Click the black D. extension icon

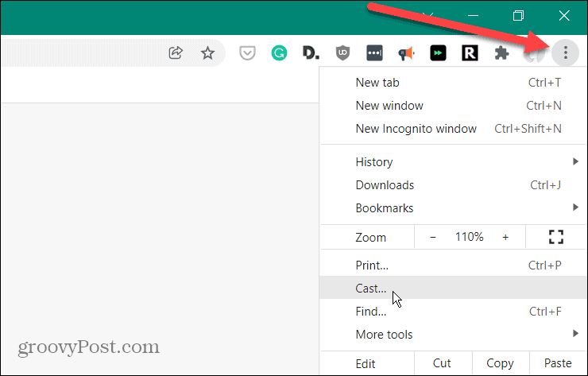pos(311,53)
